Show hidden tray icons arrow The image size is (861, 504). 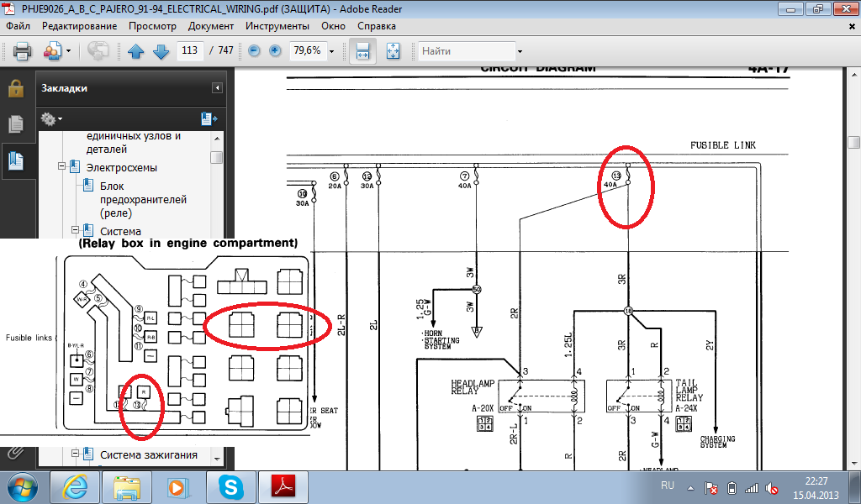(690, 487)
